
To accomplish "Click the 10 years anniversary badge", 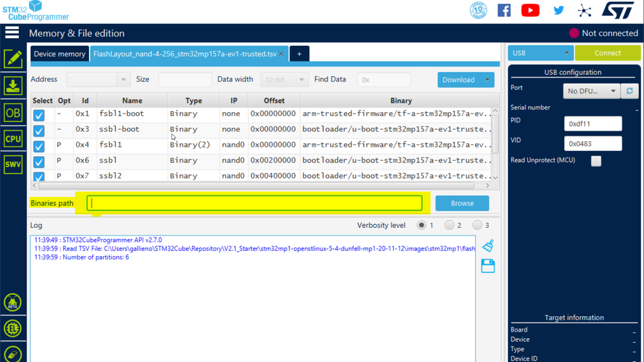I will (478, 10).
